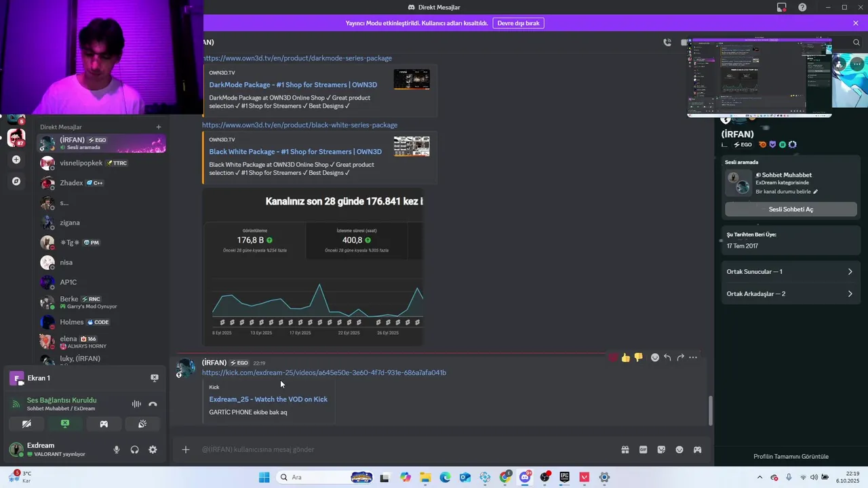Start voice call phone icon in header

click(x=667, y=42)
